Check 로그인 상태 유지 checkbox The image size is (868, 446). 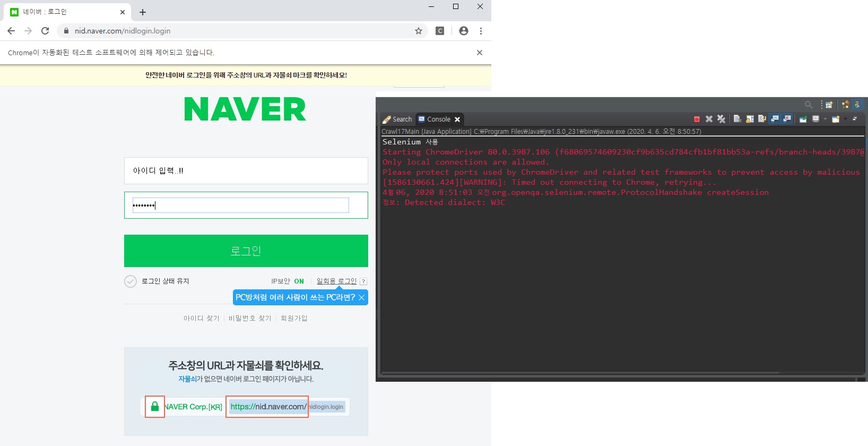(131, 281)
